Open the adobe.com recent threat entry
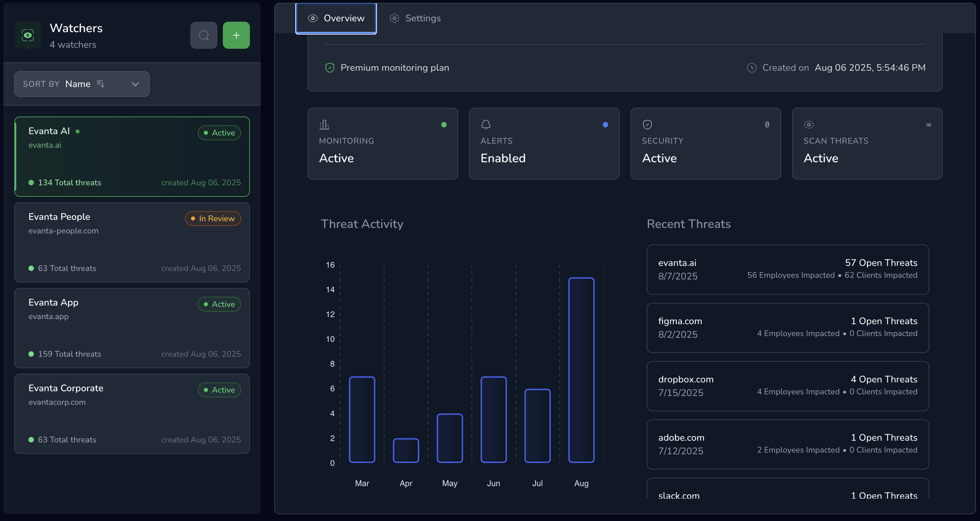This screenshot has width=980, height=521. click(x=788, y=444)
